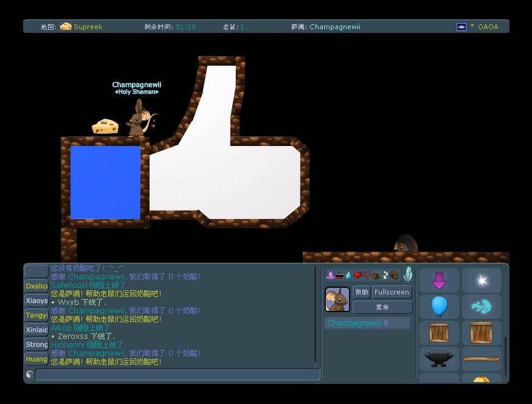Click the teal feather shaman icon

click(408, 274)
